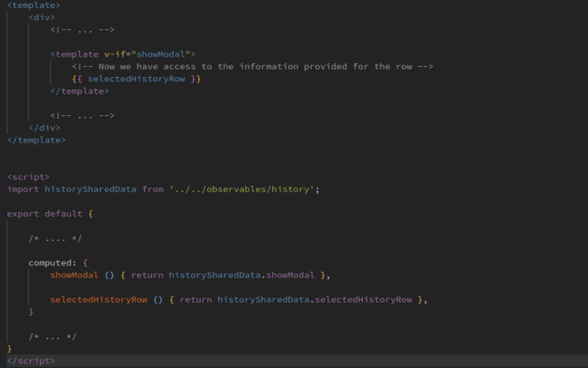Click the /* .... */ comment with four dots
The image size is (588, 368).
[x=56, y=238]
